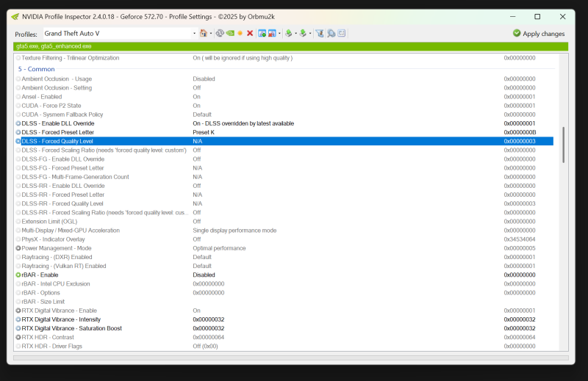Click gear icon beside Power Management - Mode
The width and height of the screenshot is (588, 381).
18,248
